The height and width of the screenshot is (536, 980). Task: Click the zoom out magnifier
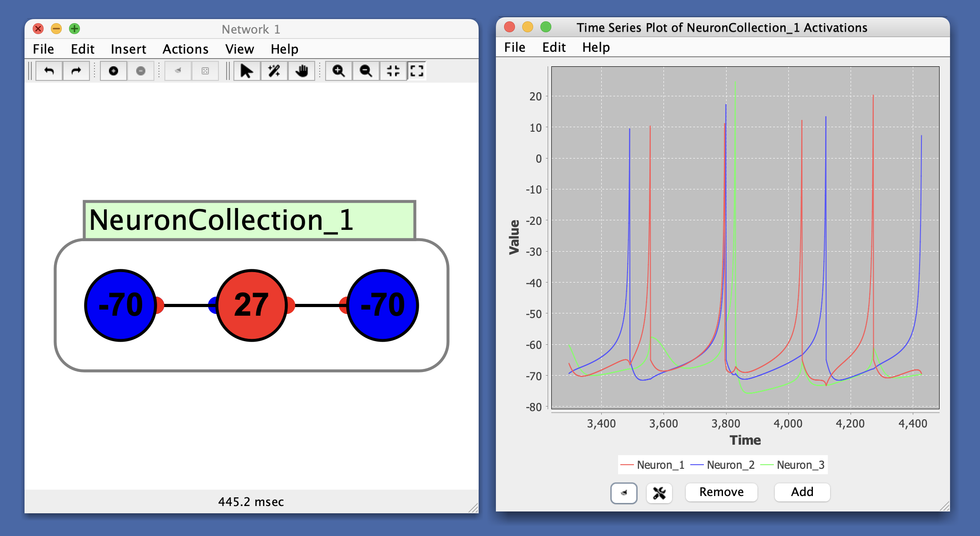click(x=366, y=71)
